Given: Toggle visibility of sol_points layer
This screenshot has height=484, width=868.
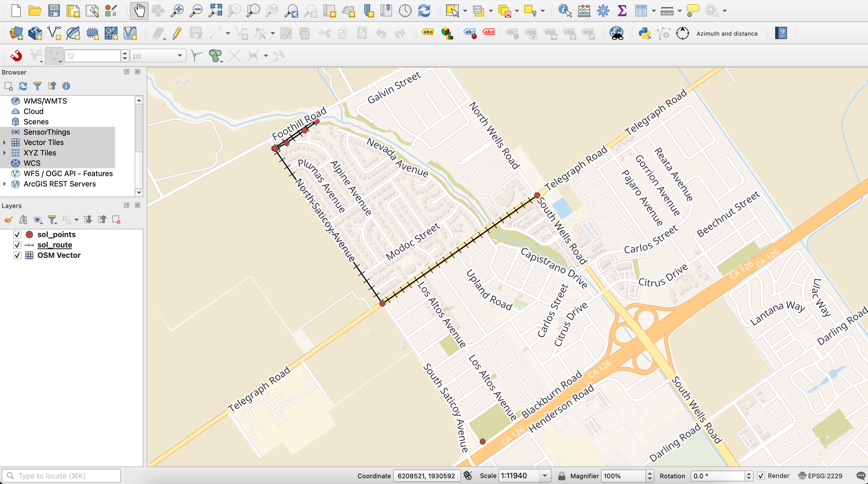Looking at the screenshot, I should tap(17, 235).
